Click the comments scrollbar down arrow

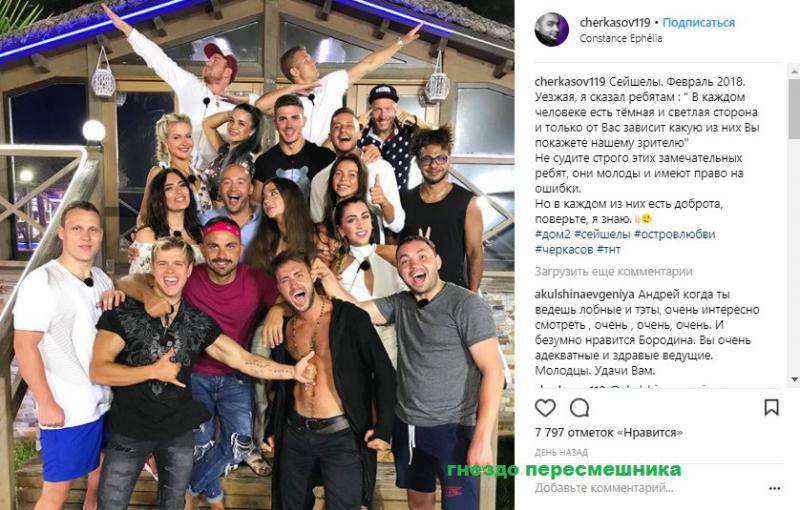click(794, 379)
